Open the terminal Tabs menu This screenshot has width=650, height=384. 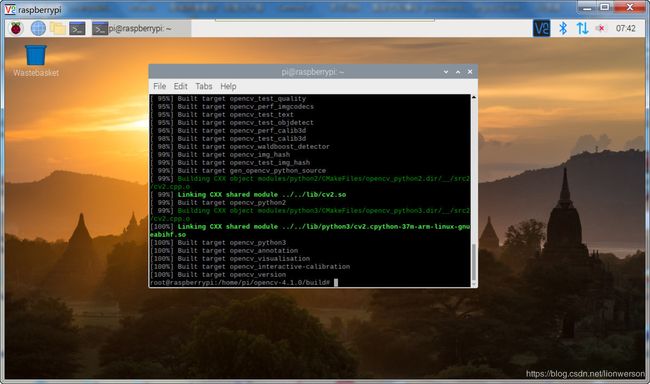point(204,86)
